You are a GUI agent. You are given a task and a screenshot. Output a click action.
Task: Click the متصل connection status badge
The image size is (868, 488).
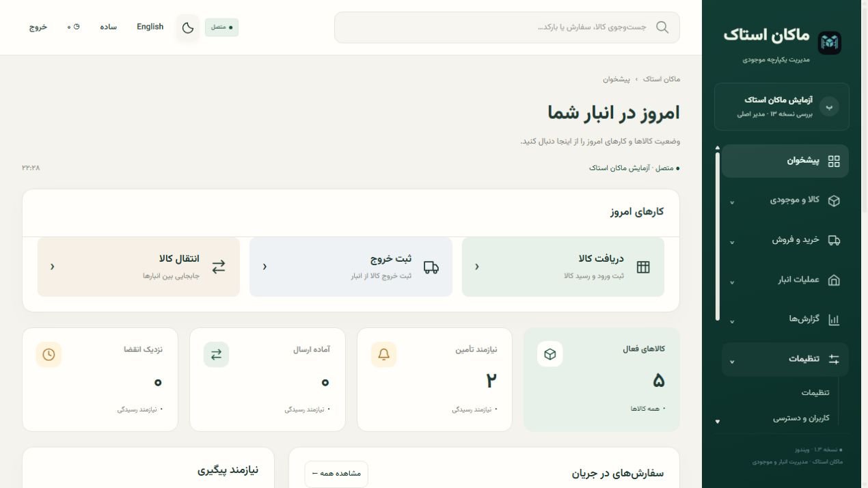(x=221, y=27)
